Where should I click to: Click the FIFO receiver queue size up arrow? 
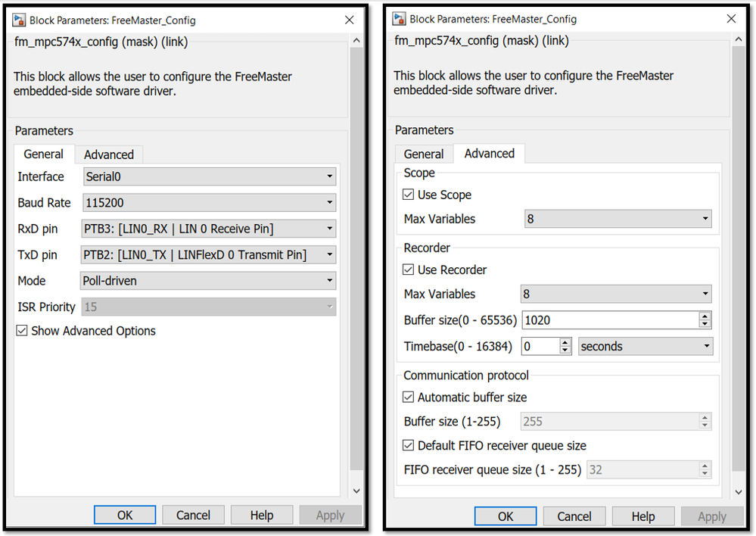(705, 466)
